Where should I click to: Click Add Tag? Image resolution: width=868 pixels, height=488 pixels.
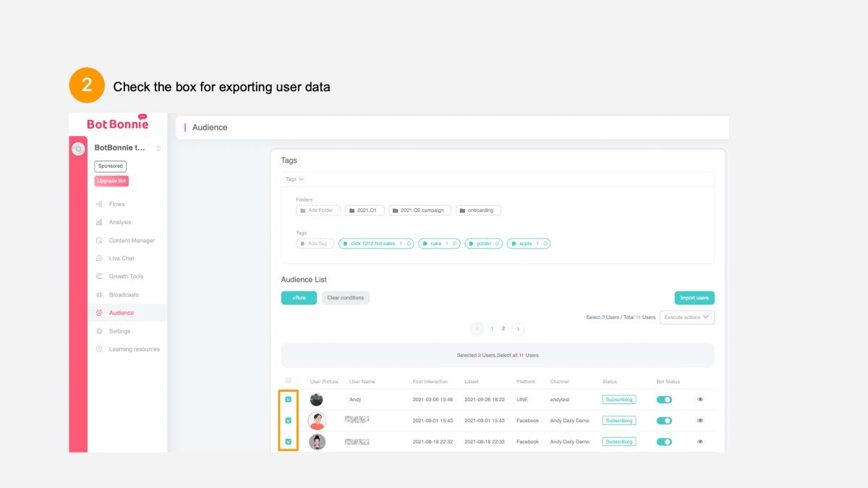click(x=315, y=244)
